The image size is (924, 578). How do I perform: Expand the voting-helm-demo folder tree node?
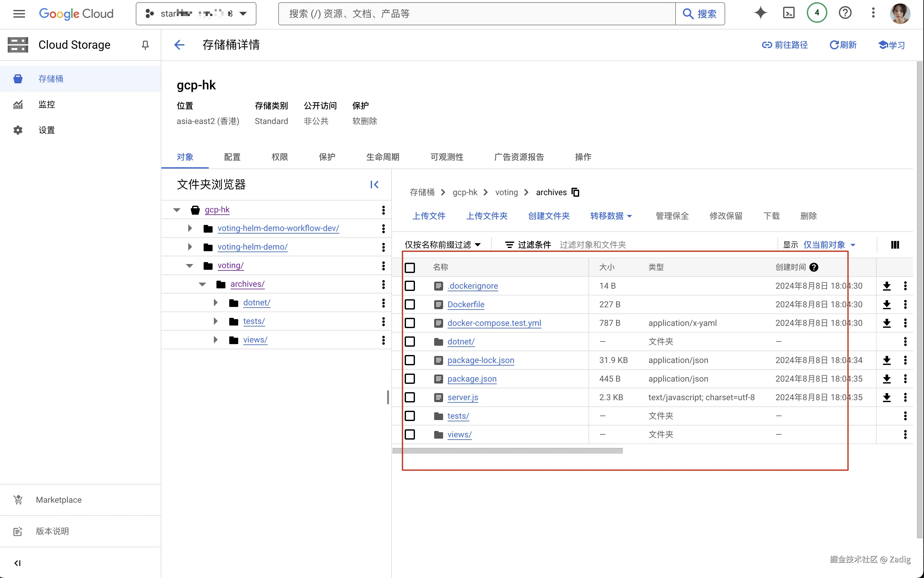point(190,247)
